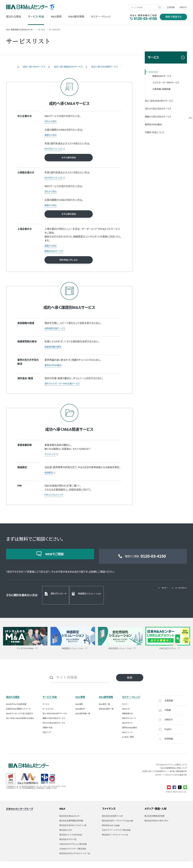Viewport: 193px width, 868px height.
Task: Click the IR情報 chart icon in footer
Action: tap(160, 710)
